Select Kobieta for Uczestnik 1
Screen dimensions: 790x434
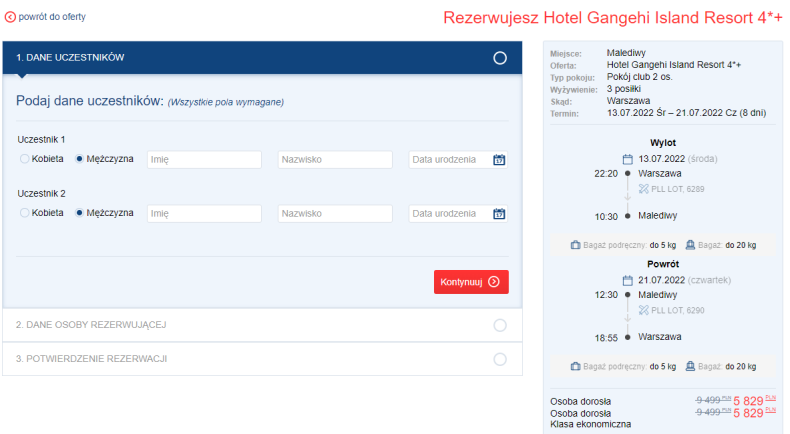tap(25, 159)
